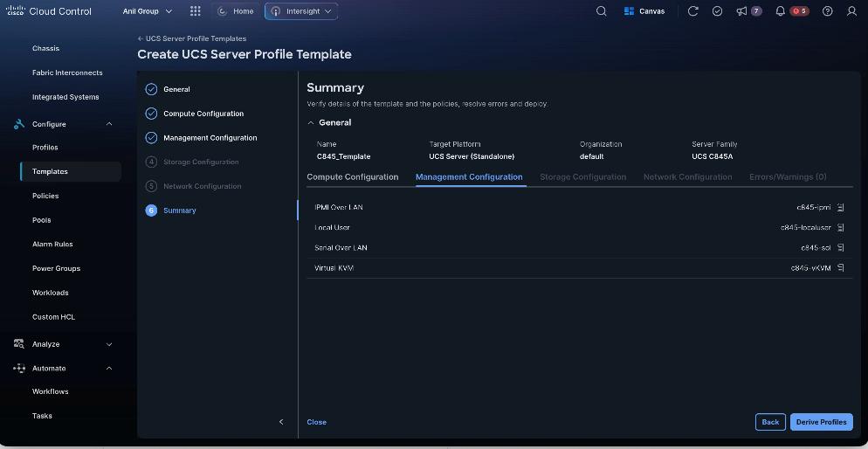Switch to Storage Configuration summary tab

583,177
